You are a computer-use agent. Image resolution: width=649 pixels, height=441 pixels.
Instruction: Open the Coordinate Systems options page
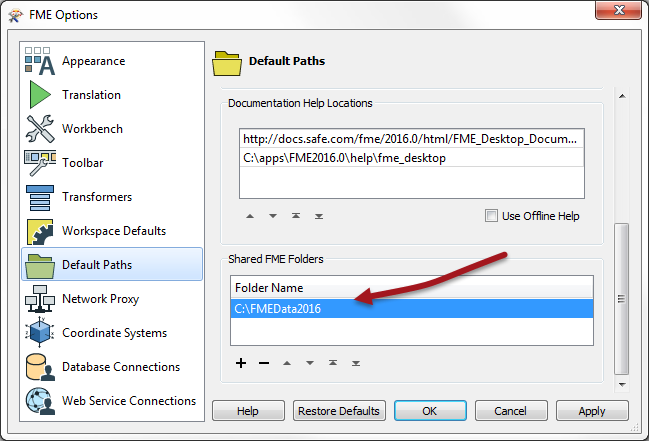[114, 333]
